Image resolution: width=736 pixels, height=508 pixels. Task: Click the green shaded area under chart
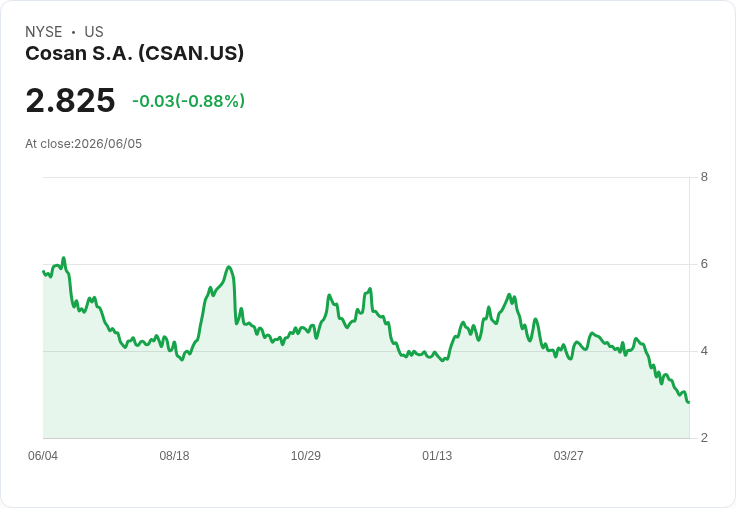366,399
